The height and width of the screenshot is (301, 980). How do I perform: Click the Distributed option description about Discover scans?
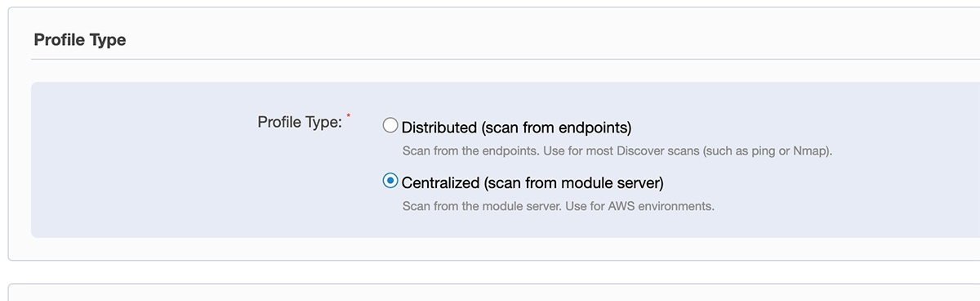pyautogui.click(x=617, y=151)
